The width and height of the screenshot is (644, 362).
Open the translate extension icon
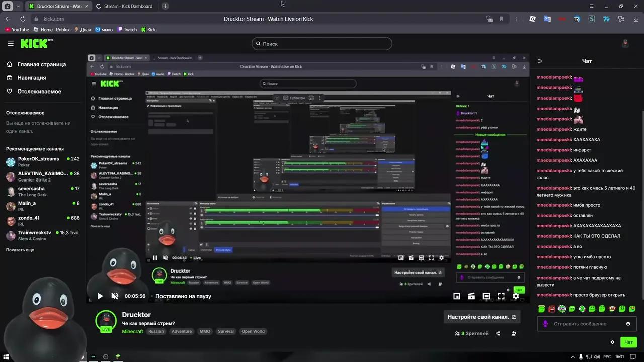click(547, 19)
